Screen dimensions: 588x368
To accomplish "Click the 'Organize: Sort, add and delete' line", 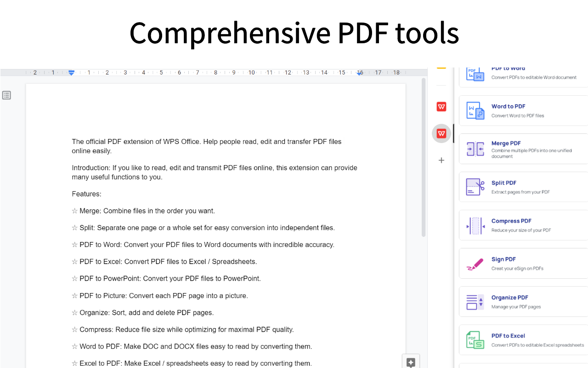I will coord(143,313).
